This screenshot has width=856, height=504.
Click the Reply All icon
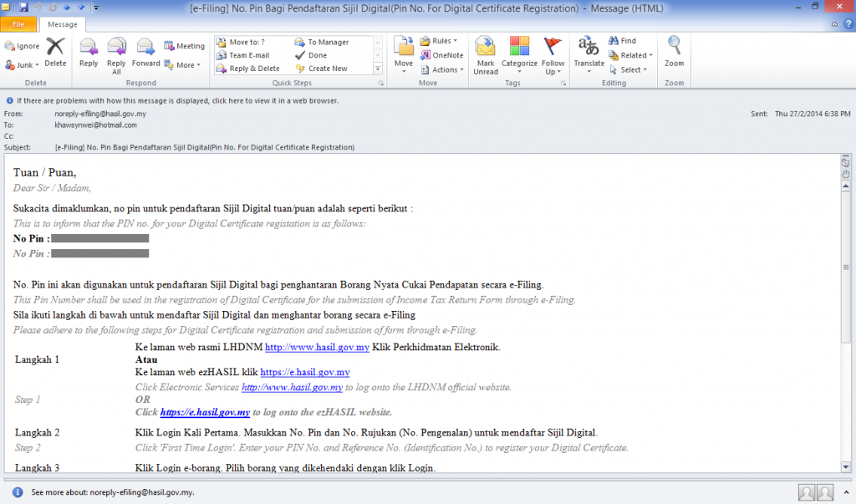pos(116,52)
